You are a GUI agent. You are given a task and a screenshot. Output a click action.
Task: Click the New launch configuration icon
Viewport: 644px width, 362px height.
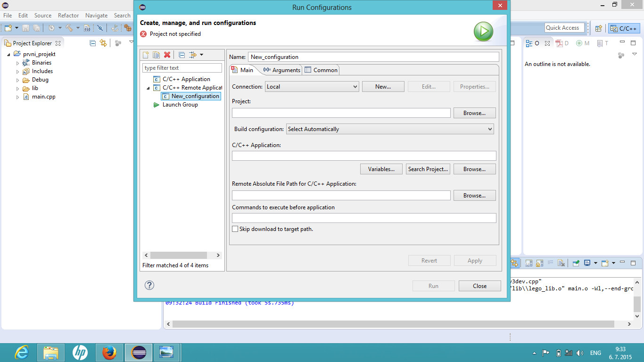click(146, 55)
